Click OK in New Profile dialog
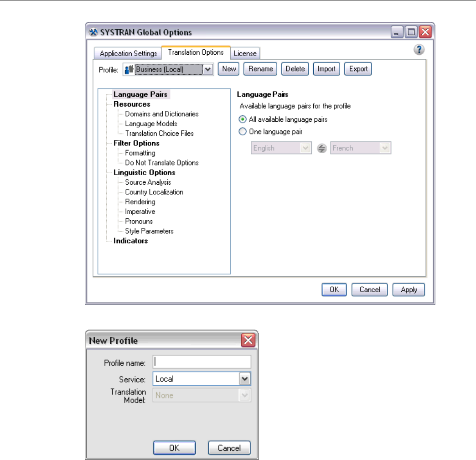Screen dimensions: 476x460 pyautogui.click(x=174, y=448)
